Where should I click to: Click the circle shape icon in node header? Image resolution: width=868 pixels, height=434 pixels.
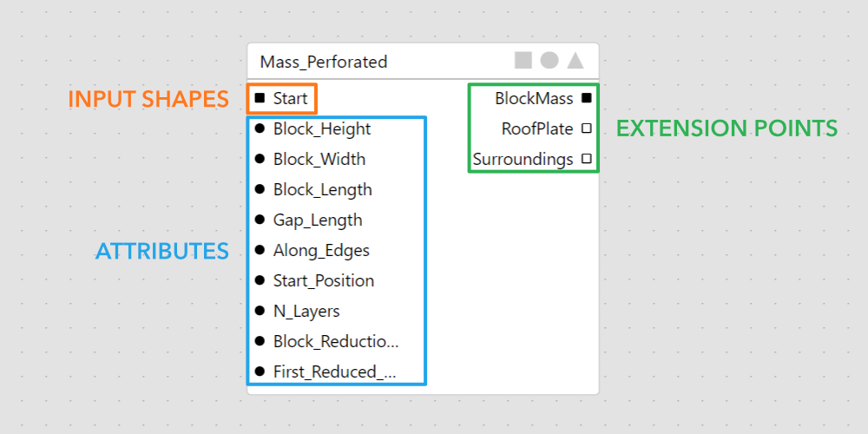point(549,61)
